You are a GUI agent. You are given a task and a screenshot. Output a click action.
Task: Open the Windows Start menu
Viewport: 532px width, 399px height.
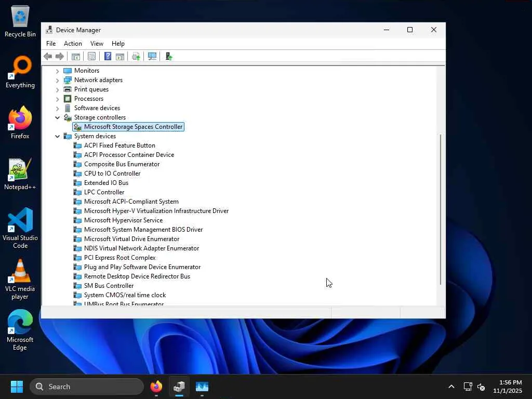pos(17,387)
